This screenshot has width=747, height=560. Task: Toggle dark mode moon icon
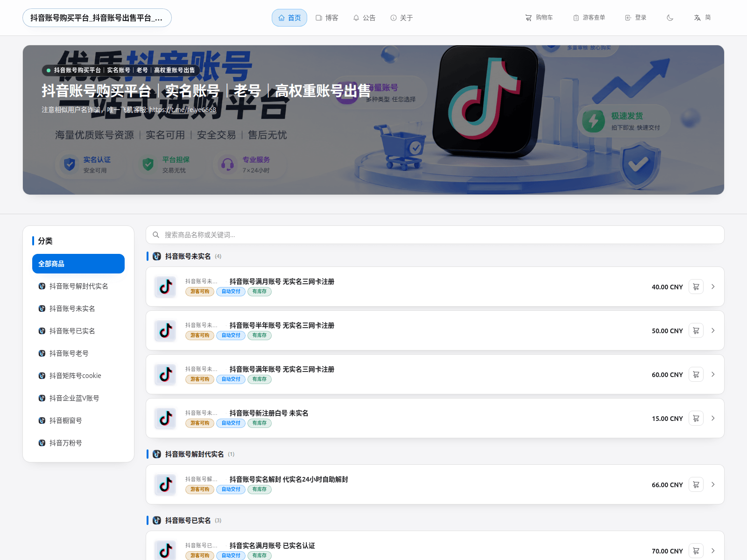(670, 18)
